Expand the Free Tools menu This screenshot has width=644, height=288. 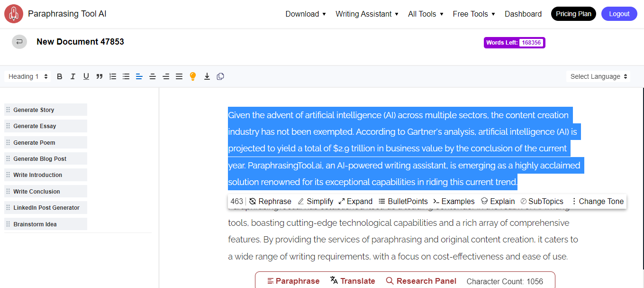coord(474,14)
